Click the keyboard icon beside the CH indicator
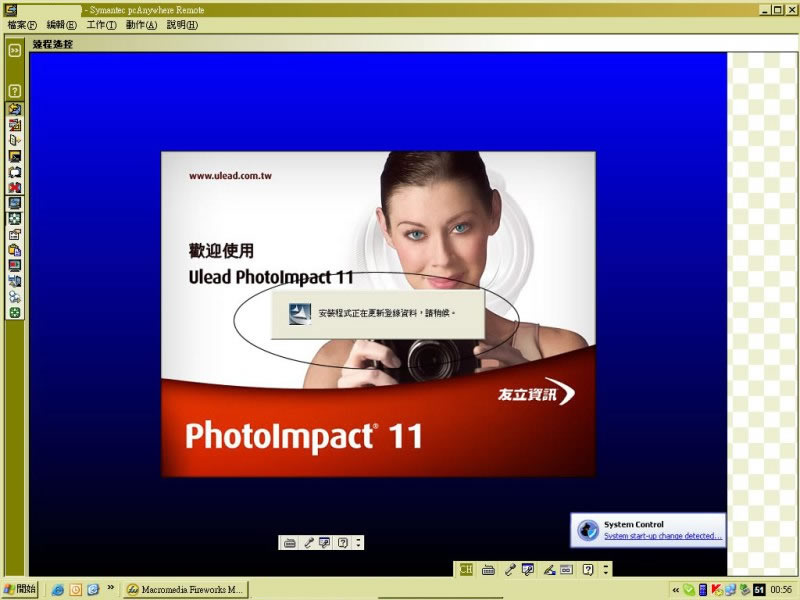This screenshot has height=600, width=800. point(488,570)
